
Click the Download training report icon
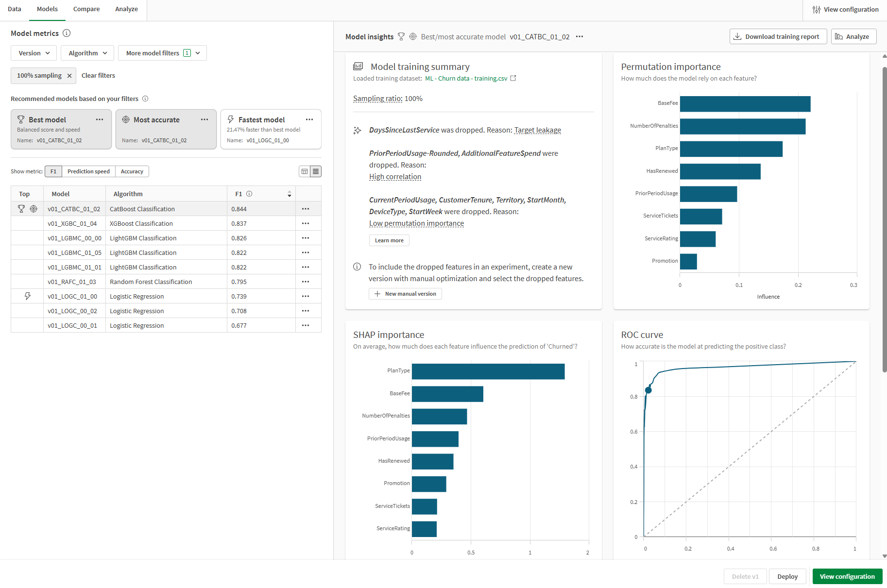click(738, 36)
